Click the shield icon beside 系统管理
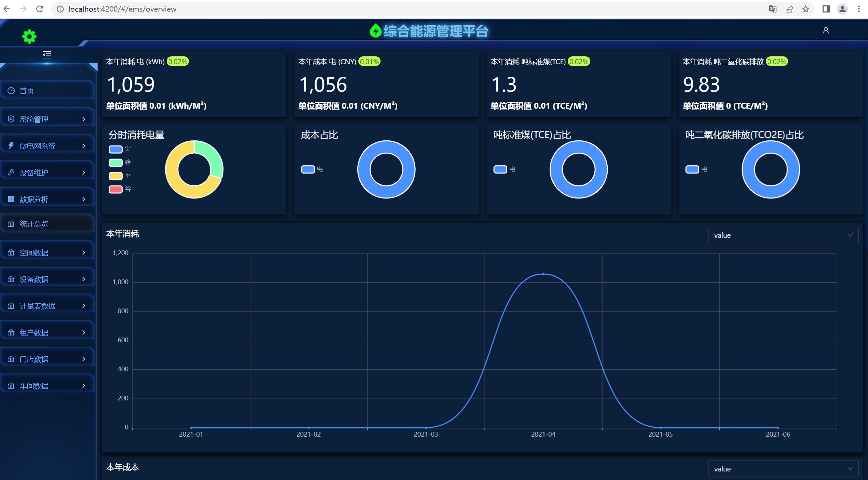The height and width of the screenshot is (480, 868). [11, 119]
